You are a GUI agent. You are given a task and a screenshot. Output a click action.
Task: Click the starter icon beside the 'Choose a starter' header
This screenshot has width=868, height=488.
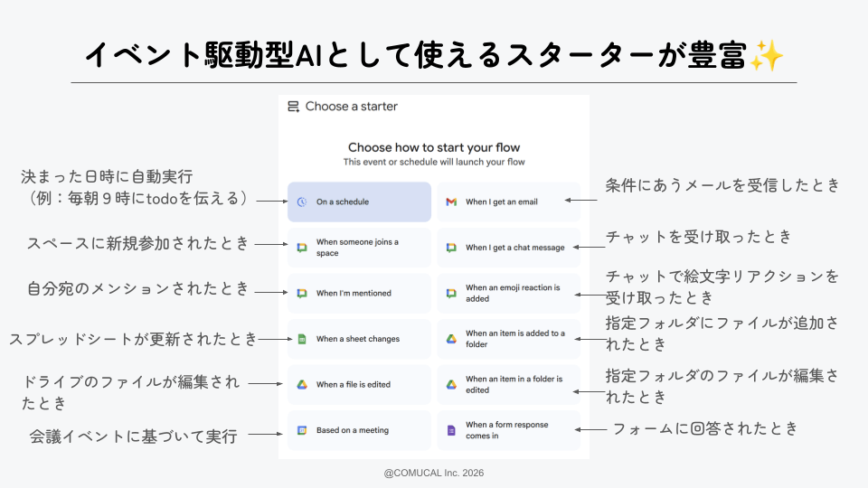293,107
